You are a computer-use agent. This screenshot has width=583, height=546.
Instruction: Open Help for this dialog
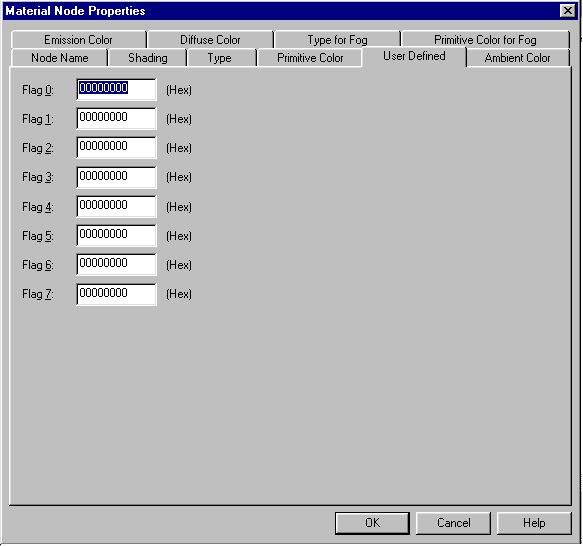pyautogui.click(x=534, y=523)
